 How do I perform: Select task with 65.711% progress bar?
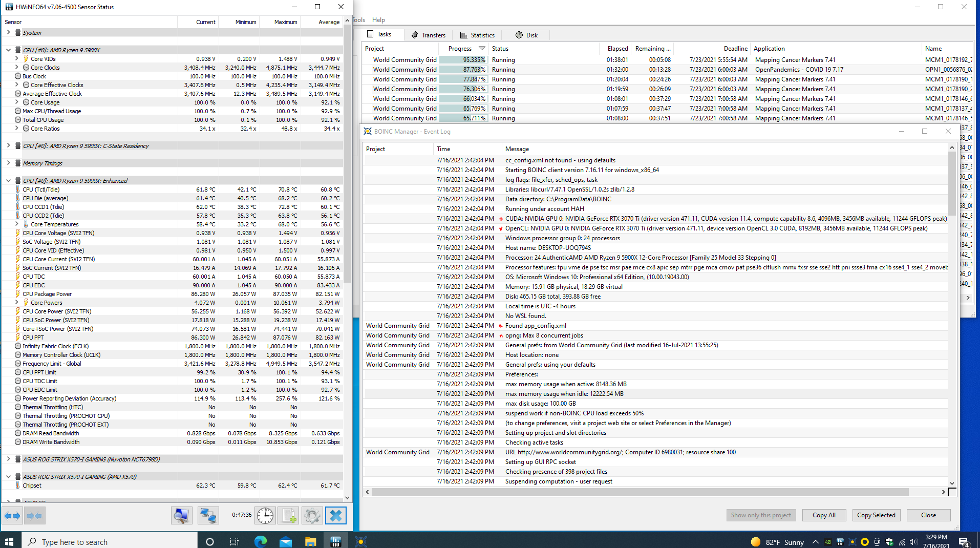pos(463,118)
